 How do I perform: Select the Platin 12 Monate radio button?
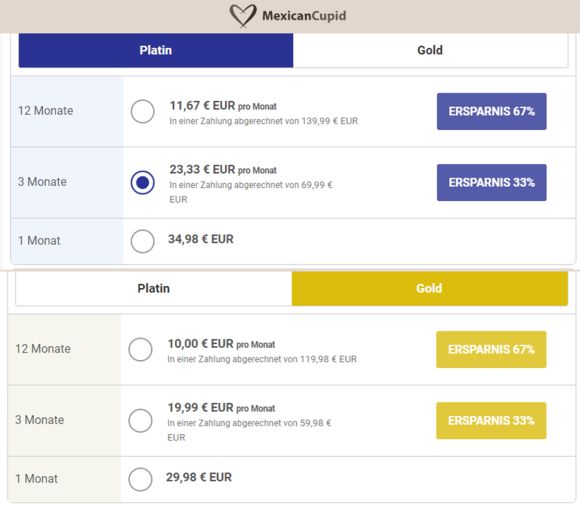tap(142, 111)
